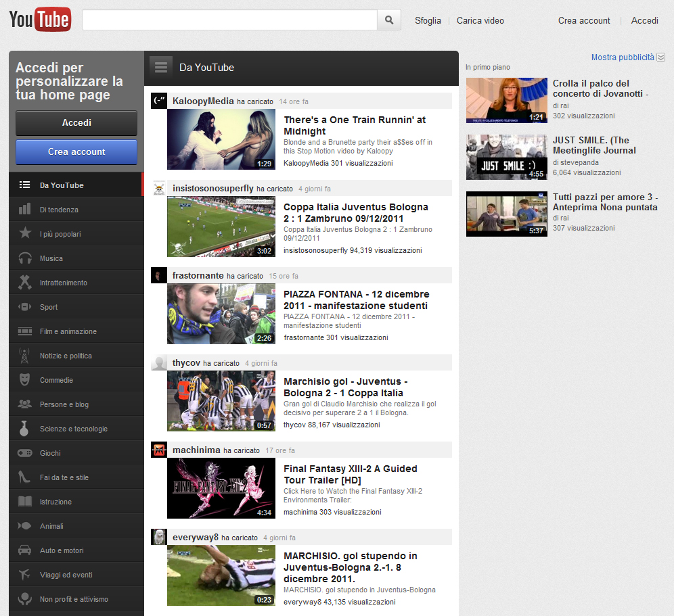Screen dimensions: 674x616
Task: Open the feed list icon beside Da YouTube
Action: [160, 67]
